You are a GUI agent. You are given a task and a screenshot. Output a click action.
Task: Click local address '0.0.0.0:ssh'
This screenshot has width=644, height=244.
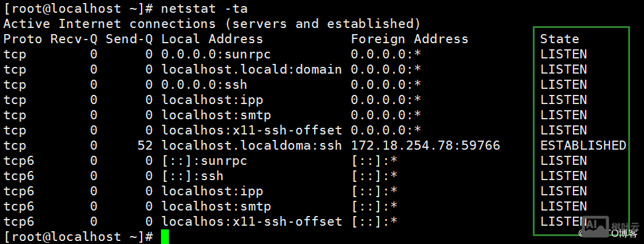pyautogui.click(x=204, y=85)
